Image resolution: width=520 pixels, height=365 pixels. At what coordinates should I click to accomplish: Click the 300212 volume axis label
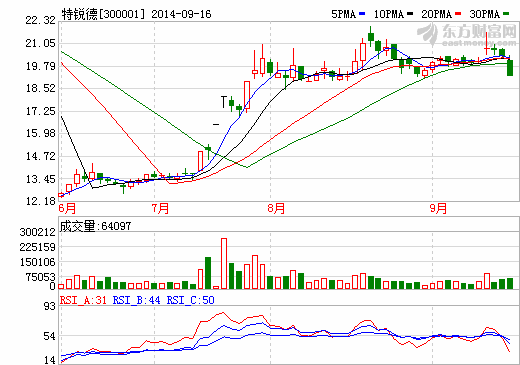click(38, 232)
